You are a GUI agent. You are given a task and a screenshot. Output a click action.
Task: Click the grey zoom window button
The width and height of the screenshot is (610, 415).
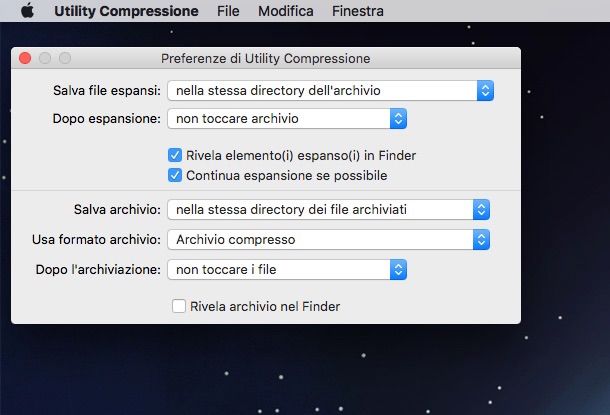pyautogui.click(x=64, y=59)
